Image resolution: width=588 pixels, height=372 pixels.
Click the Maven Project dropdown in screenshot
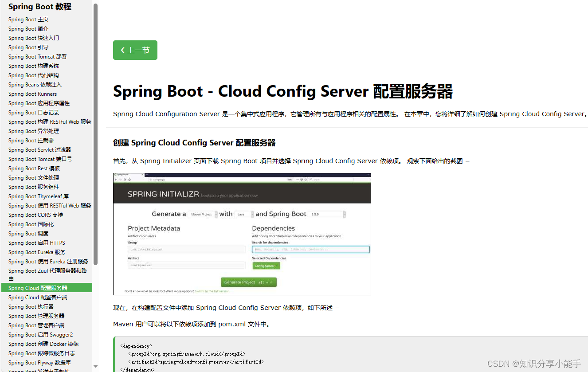[x=203, y=214]
